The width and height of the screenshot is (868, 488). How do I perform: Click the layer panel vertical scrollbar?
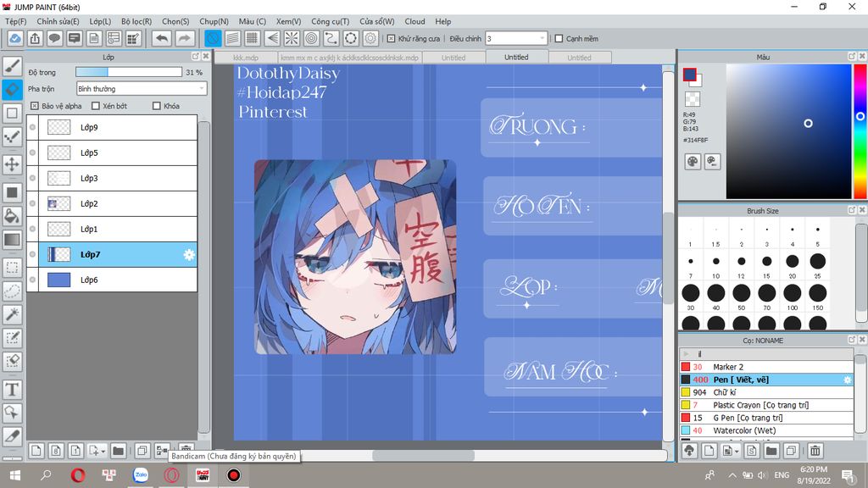(203, 277)
